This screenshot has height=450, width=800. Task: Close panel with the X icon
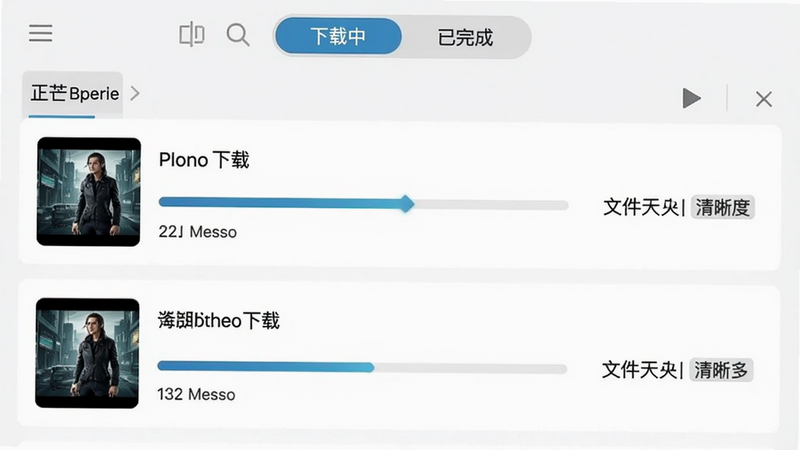pos(764,99)
